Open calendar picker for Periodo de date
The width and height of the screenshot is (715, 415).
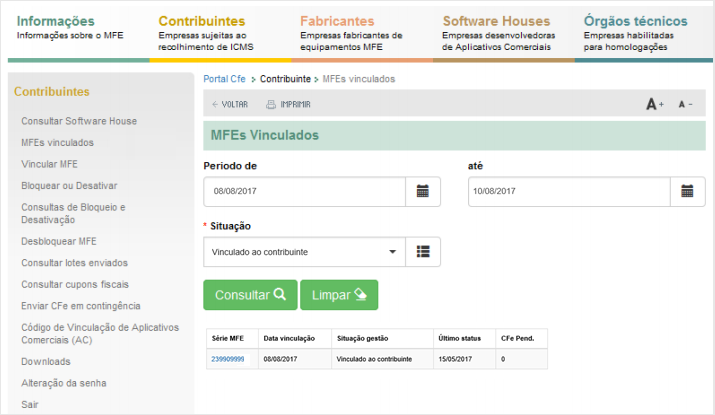point(422,191)
